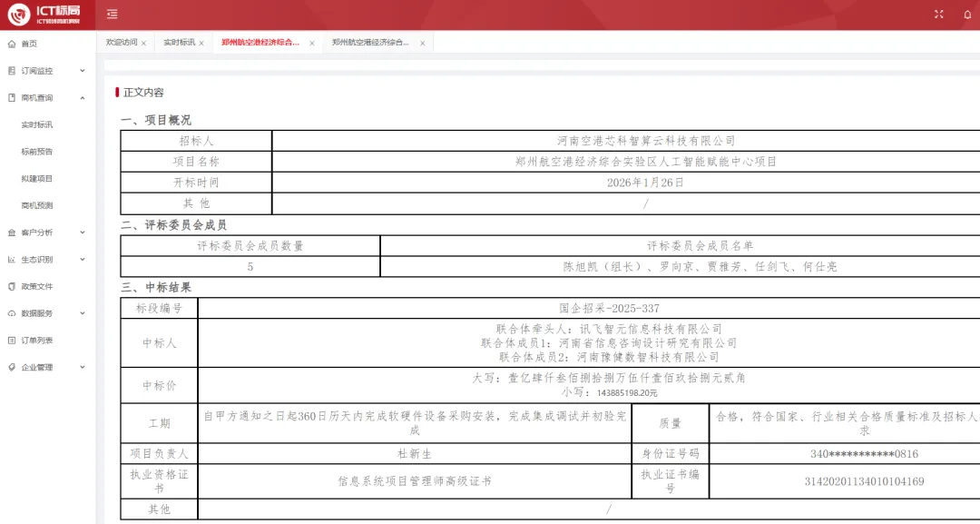Close the active red 郑州航空港 tab
The image size is (980, 524).
tap(312, 44)
